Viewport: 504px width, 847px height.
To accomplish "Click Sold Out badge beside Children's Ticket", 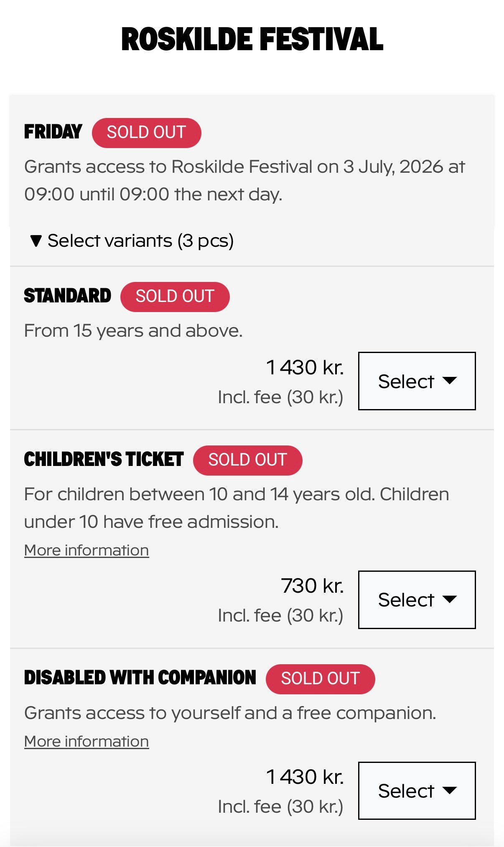I will tap(247, 460).
